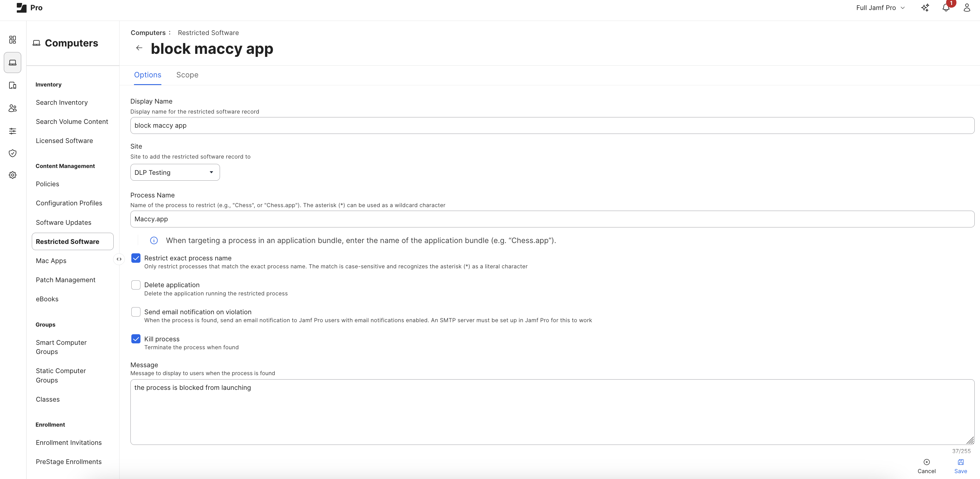This screenshot has width=980, height=479.
Task: Open the account profile icon
Action: [x=967, y=8]
